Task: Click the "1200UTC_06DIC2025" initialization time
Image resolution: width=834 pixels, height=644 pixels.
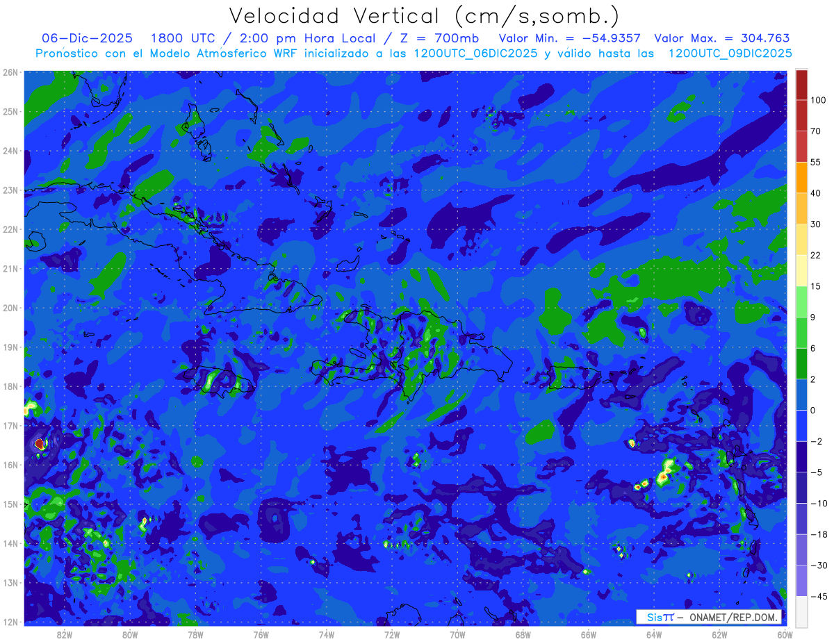Action: pyautogui.click(x=475, y=53)
